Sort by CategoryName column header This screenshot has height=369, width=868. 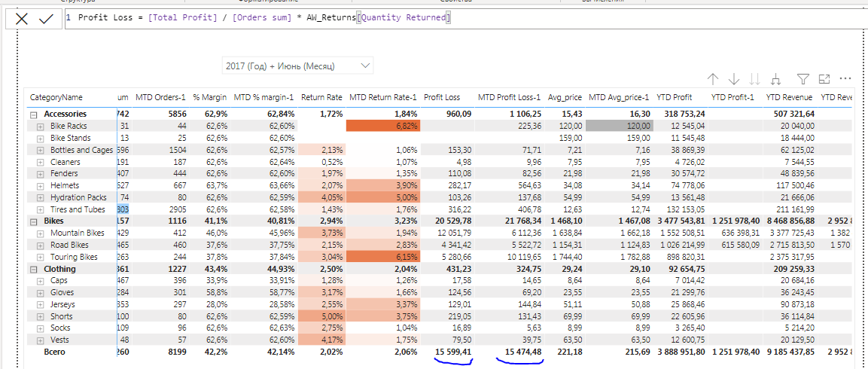[56, 97]
